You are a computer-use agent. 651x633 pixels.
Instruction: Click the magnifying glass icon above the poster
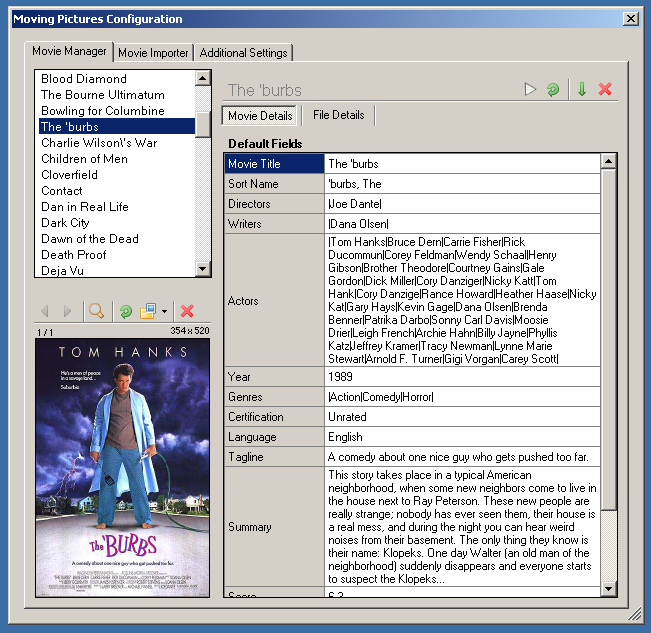(96, 311)
